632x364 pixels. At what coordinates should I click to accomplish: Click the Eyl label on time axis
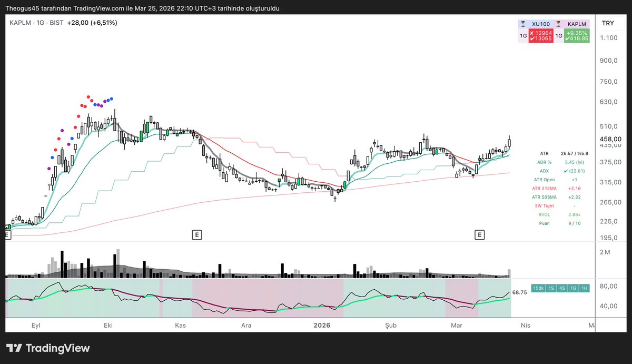point(37,326)
